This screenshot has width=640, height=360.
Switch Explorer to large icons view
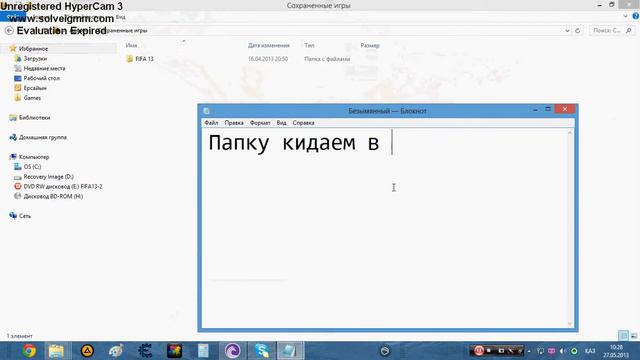pyautogui.click(x=634, y=336)
